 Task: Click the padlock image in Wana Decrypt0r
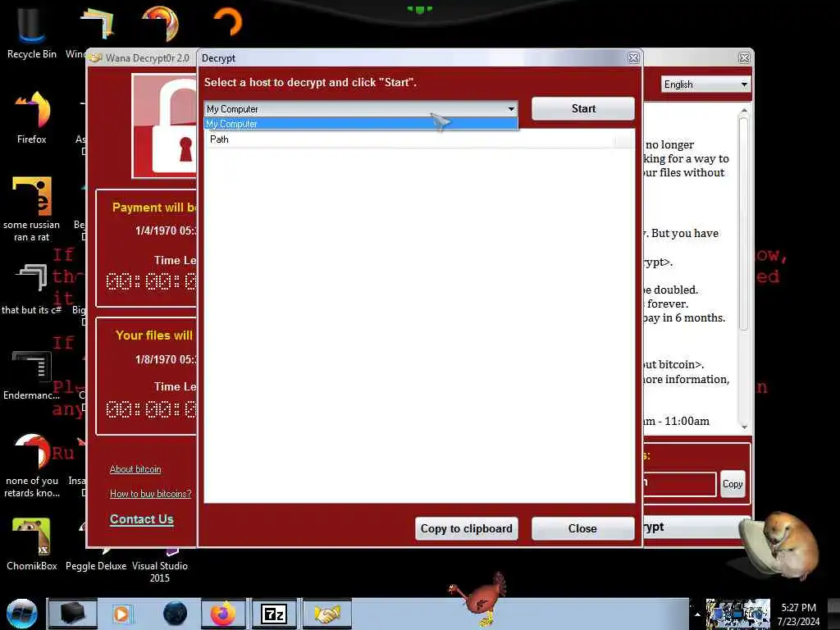[x=165, y=126]
